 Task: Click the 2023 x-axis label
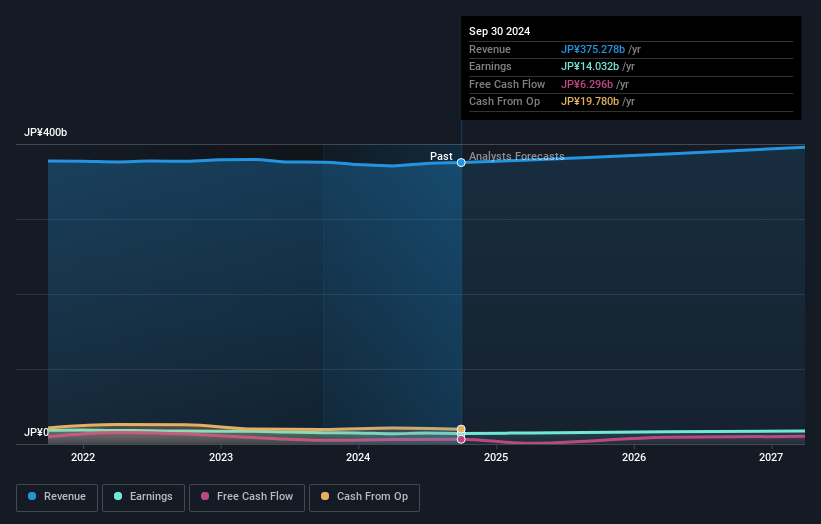[221, 458]
